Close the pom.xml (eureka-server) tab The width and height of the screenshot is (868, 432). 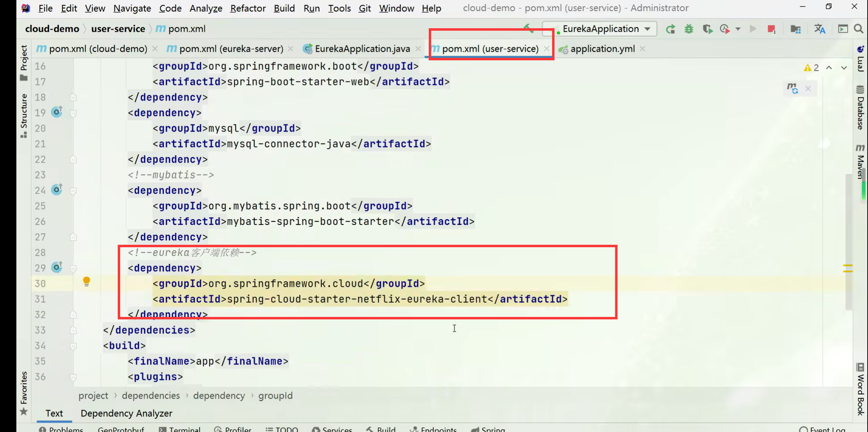290,49
